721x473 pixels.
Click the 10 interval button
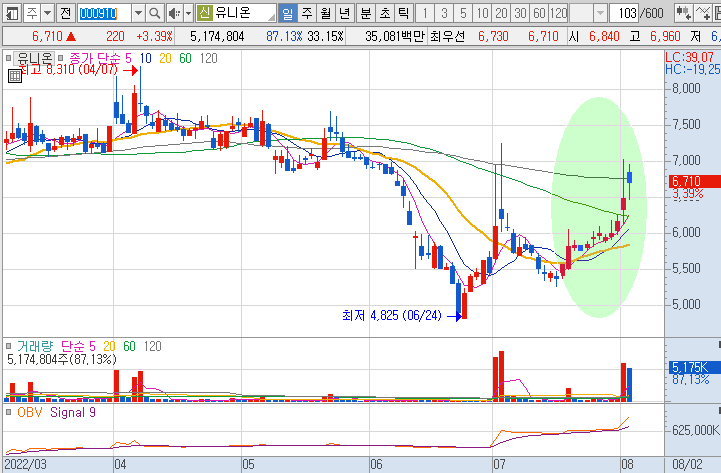(x=482, y=13)
